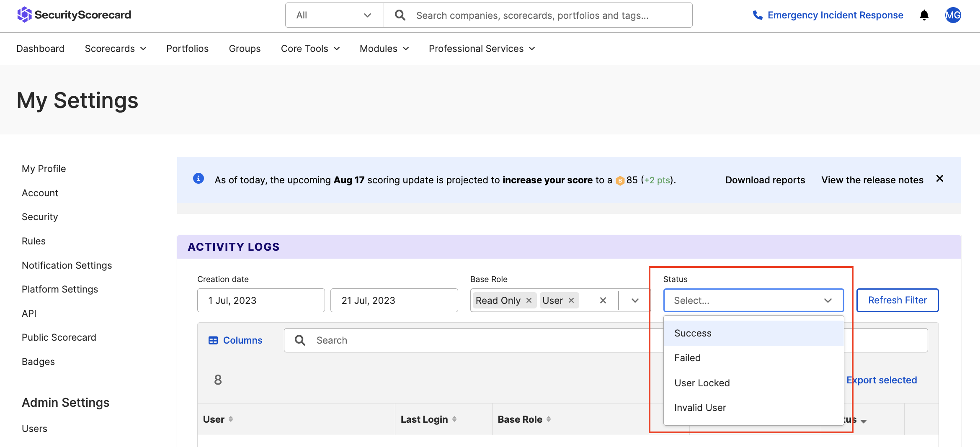This screenshot has height=447, width=980.
Task: Open the notifications bell
Action: [924, 15]
